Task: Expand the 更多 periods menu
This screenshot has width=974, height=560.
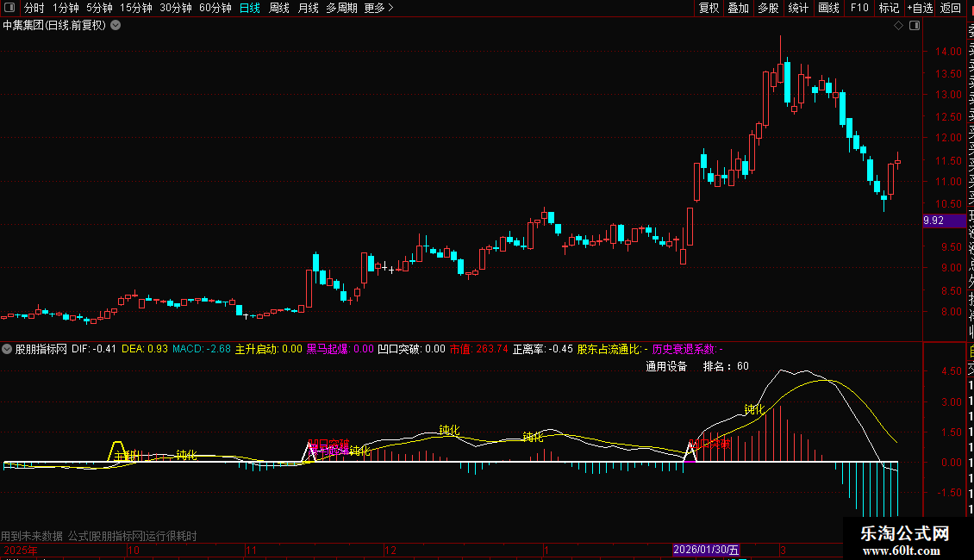Action: click(379, 8)
